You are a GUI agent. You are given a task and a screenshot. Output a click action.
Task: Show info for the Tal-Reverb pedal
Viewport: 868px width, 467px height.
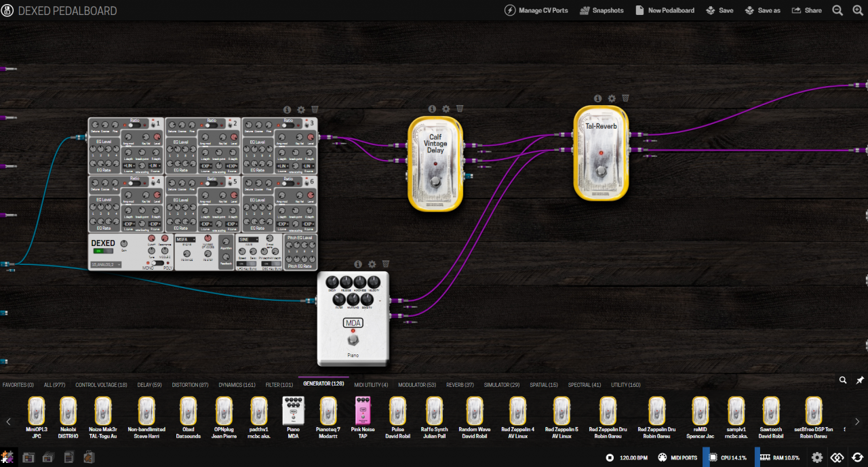pos(597,98)
